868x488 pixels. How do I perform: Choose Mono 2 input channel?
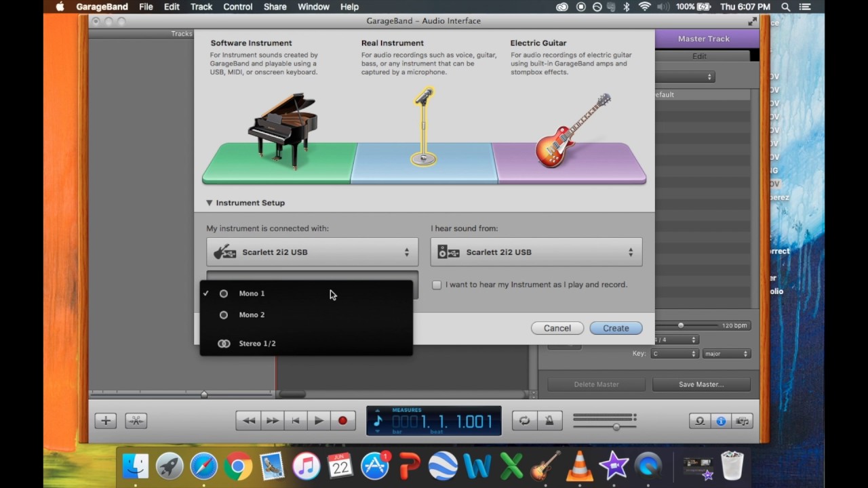306,314
